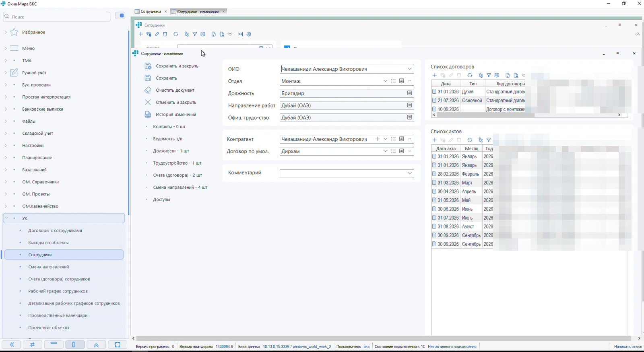Click the trash delete icon in Сотрудники toolbar
644x352 pixels.
(165, 34)
